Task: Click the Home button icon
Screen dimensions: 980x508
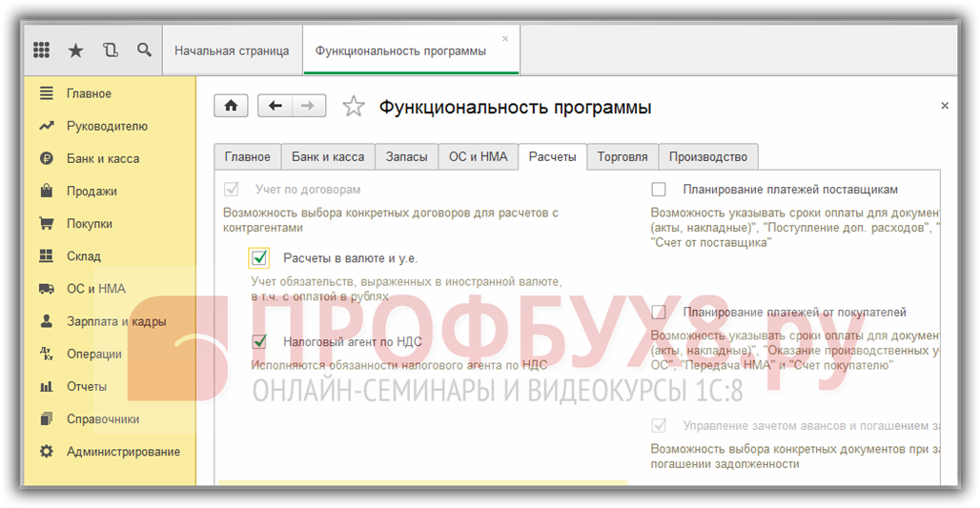Action: pyautogui.click(x=231, y=106)
